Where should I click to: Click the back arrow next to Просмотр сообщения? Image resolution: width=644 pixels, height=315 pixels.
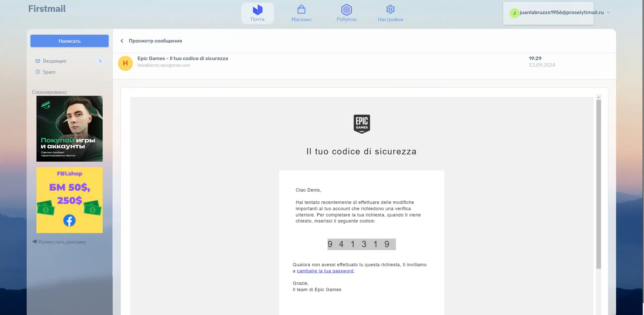122,41
